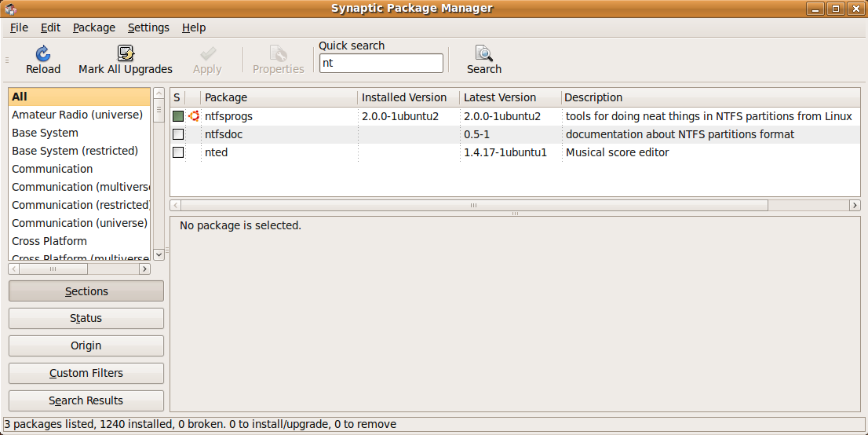Select Communication (multiverse) section

[79, 188]
